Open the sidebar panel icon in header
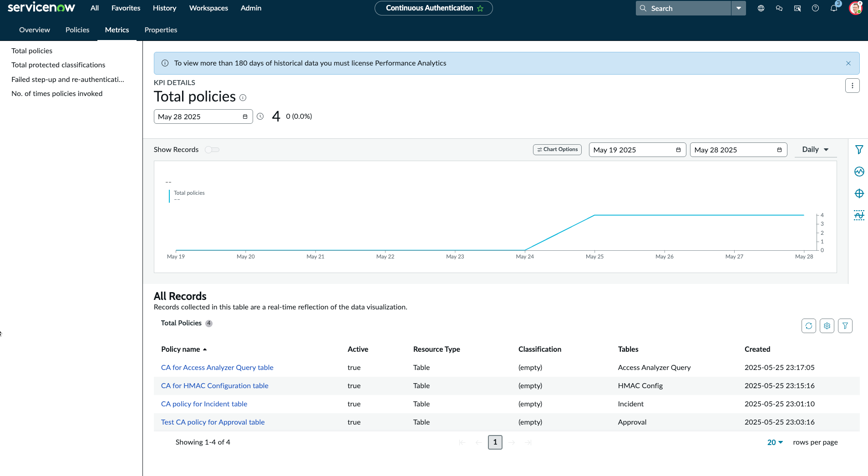868x476 pixels. pyautogui.click(x=797, y=8)
